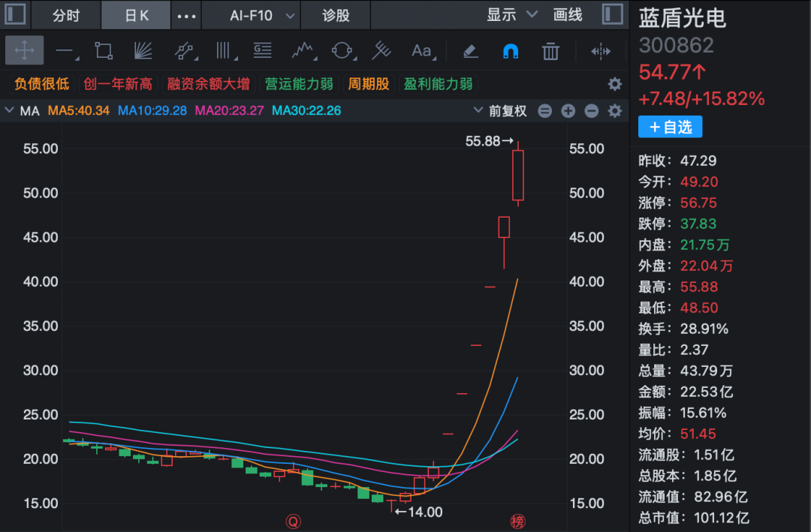
Task: Toggle the left sidebar panel icon
Action: click(15, 14)
